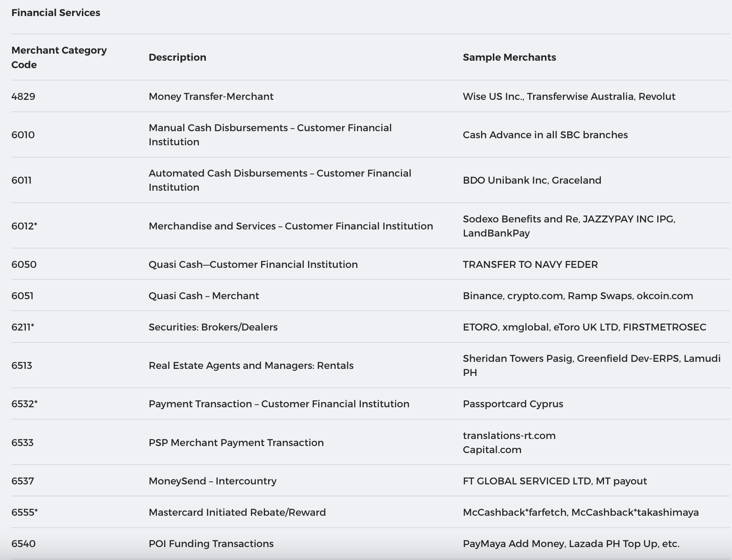This screenshot has height=560, width=732.
Task: Click 'Money Transfer-Merchant' description
Action: point(211,96)
